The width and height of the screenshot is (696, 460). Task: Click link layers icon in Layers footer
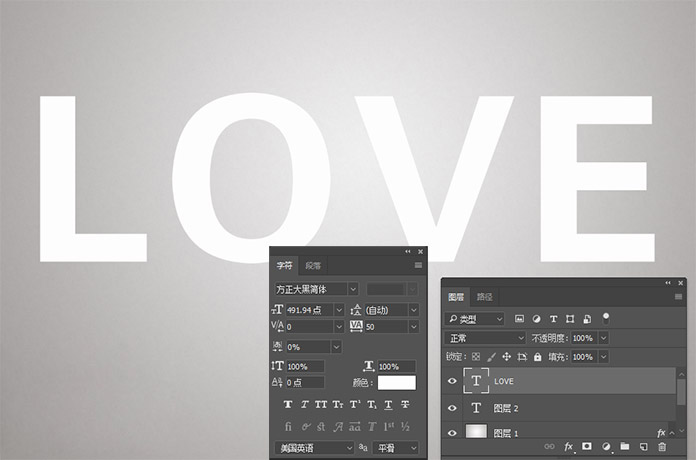[x=550, y=447]
